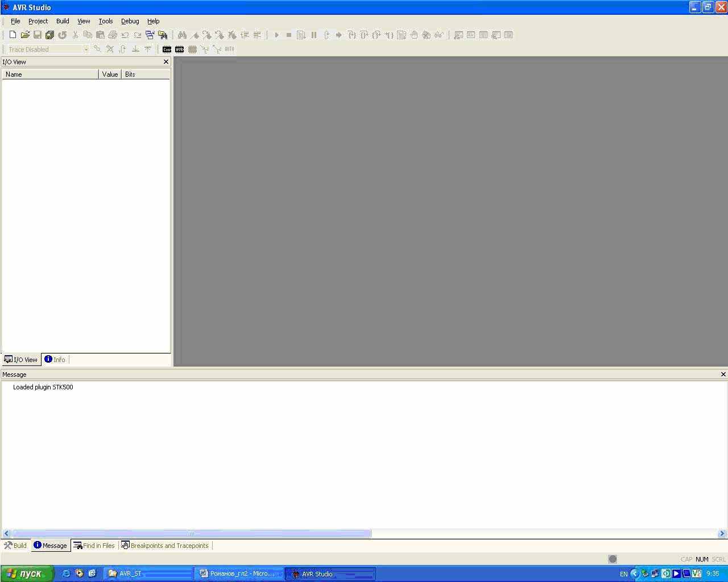Open the View menu

point(84,21)
